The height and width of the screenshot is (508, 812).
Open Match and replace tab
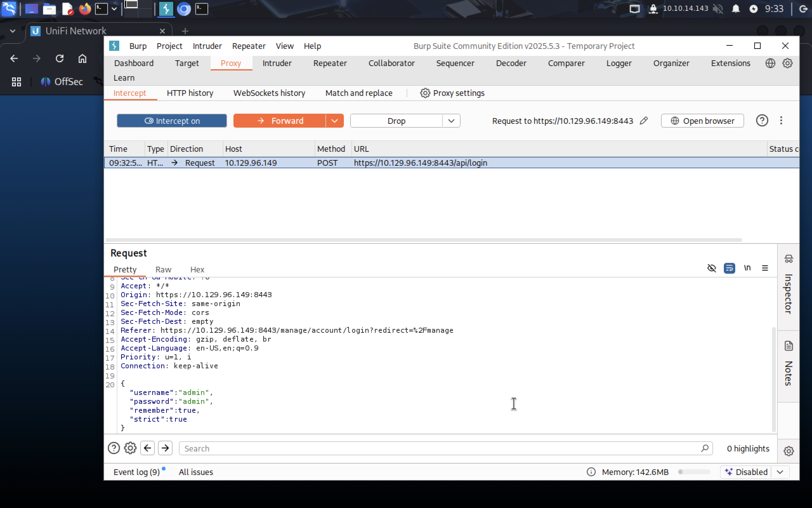(x=359, y=93)
